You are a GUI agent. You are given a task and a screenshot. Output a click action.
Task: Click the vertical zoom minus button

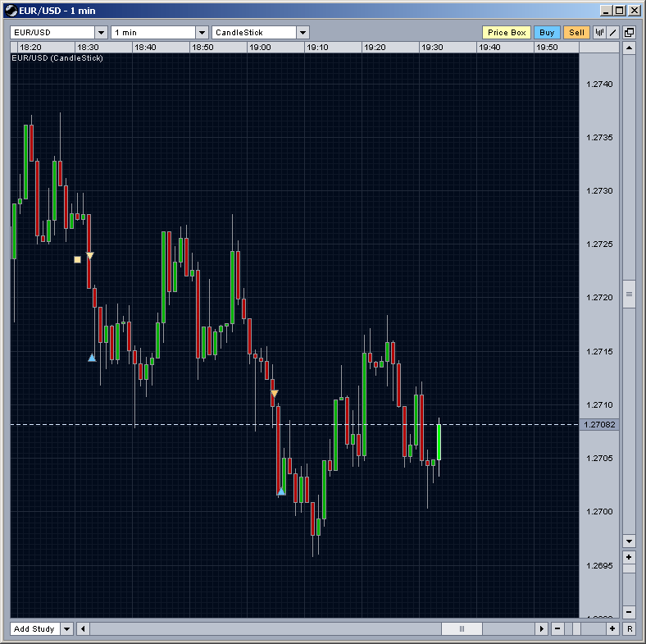[x=629, y=612]
